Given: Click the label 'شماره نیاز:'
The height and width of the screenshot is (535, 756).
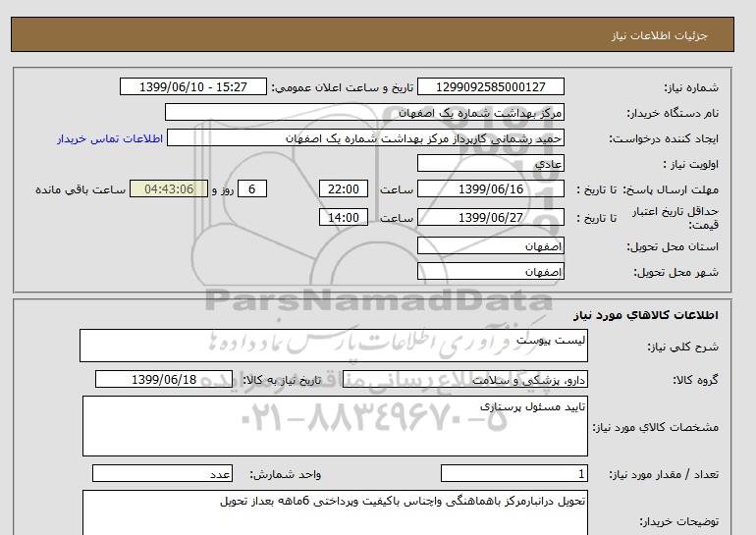Looking at the screenshot, I should [691, 87].
